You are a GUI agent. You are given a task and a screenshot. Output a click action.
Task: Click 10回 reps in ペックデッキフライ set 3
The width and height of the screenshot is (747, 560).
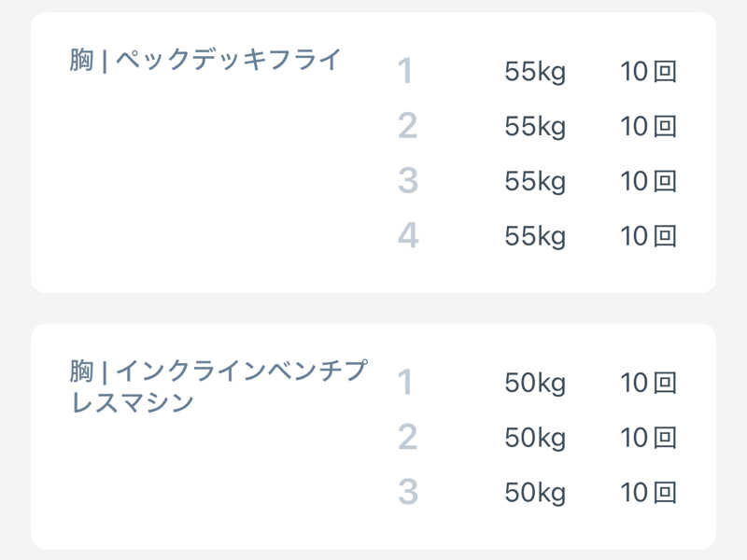(648, 181)
